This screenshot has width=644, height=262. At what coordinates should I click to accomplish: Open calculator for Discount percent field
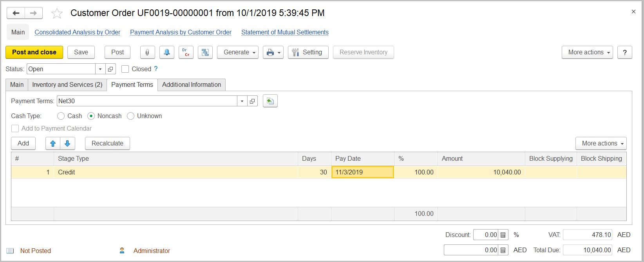[x=503, y=235]
